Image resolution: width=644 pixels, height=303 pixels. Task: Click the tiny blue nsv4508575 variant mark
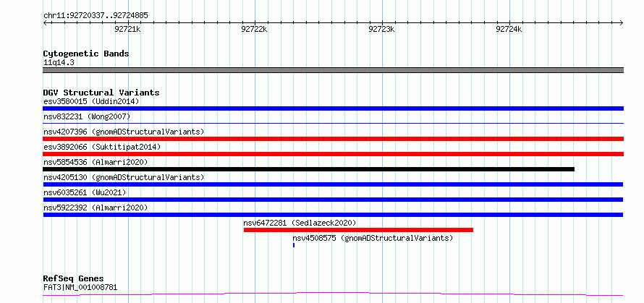(x=294, y=245)
